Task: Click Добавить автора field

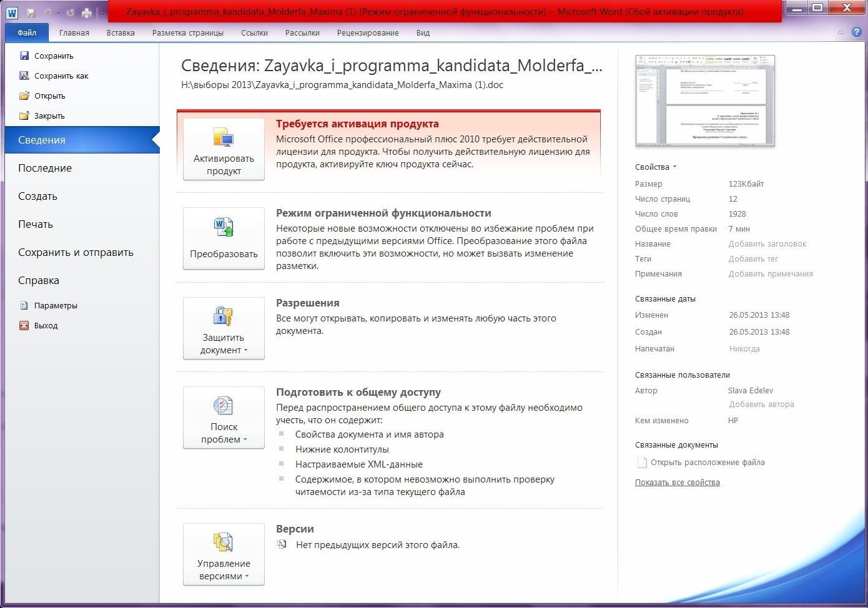Action: (x=762, y=405)
